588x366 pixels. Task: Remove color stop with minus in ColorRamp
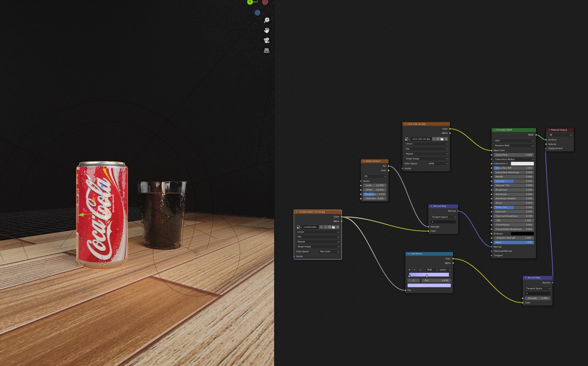tap(415, 270)
